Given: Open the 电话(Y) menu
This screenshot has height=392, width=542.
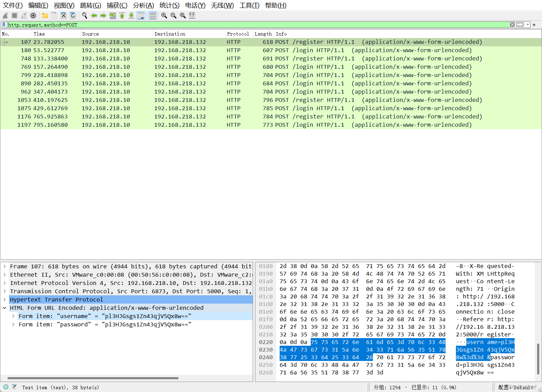Looking at the screenshot, I should pos(195,6).
